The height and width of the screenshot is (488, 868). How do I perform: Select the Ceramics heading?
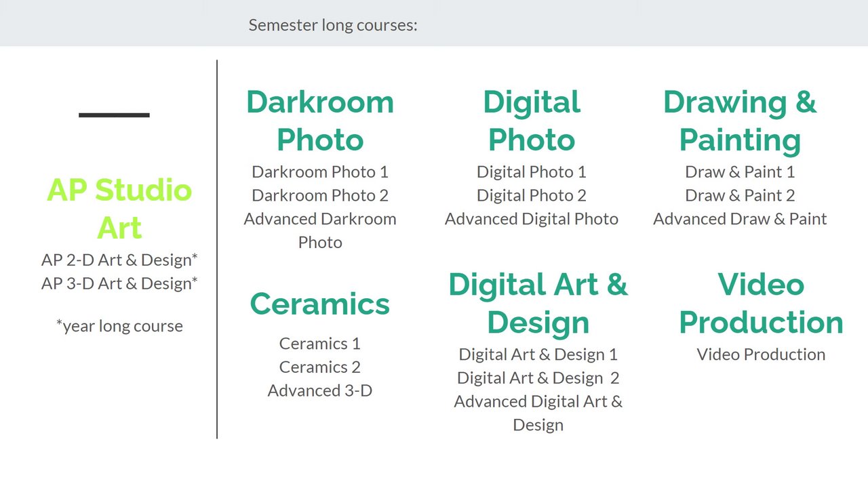click(x=319, y=304)
